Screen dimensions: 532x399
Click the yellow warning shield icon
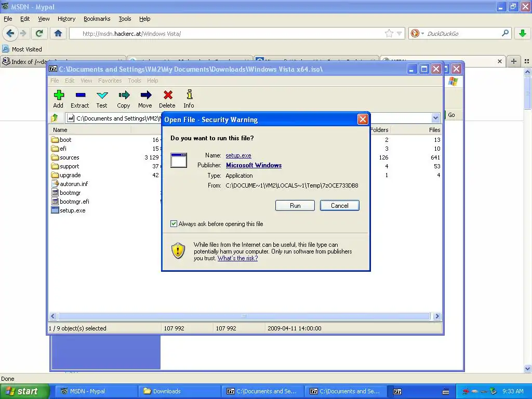[x=178, y=251]
